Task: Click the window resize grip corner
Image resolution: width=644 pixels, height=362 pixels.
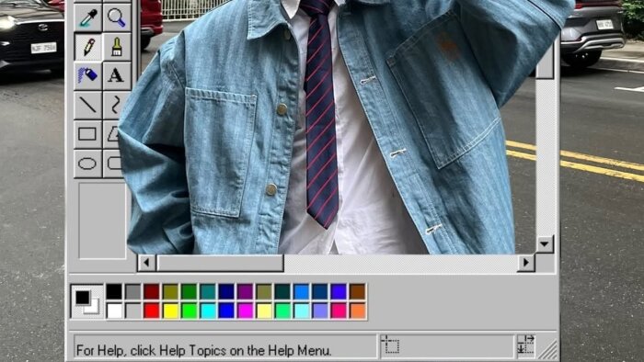Action: 548,349
